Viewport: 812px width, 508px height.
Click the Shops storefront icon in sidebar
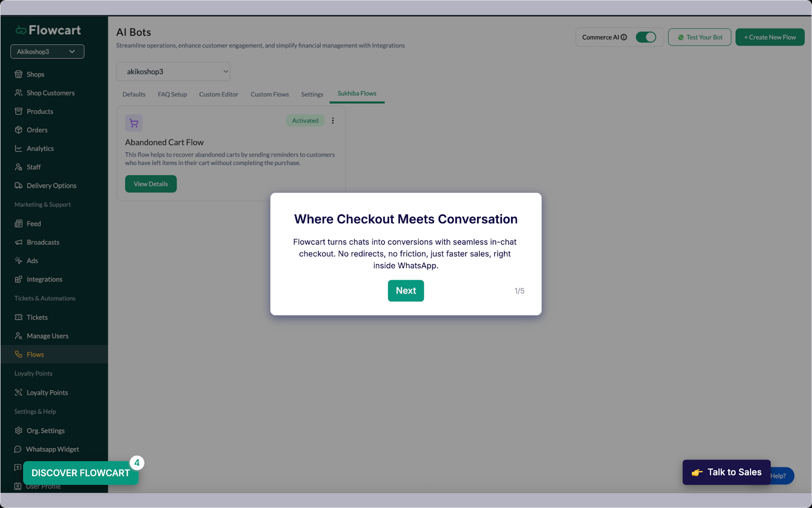(x=19, y=74)
